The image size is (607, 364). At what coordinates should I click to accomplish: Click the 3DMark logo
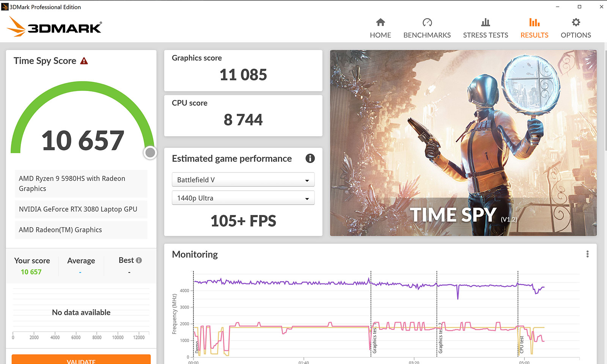(55, 27)
